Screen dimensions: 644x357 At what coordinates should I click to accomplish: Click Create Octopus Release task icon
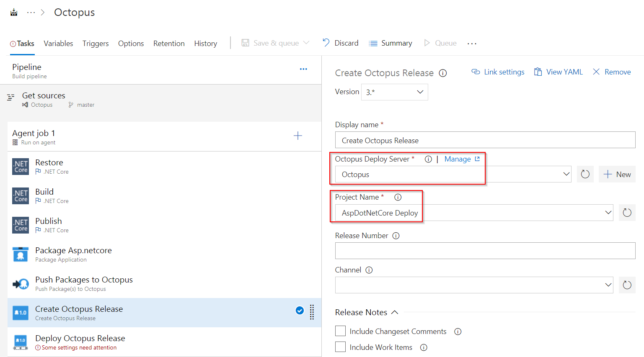coord(21,313)
